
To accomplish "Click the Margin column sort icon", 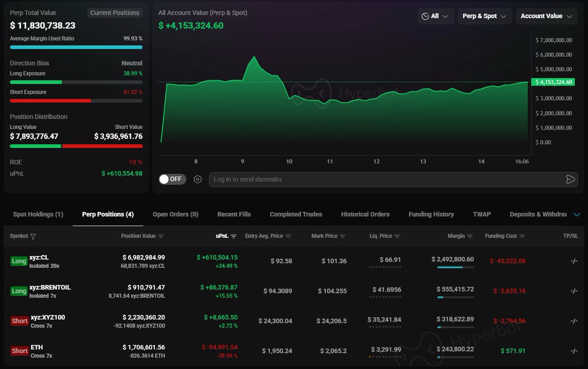I will 470,236.
